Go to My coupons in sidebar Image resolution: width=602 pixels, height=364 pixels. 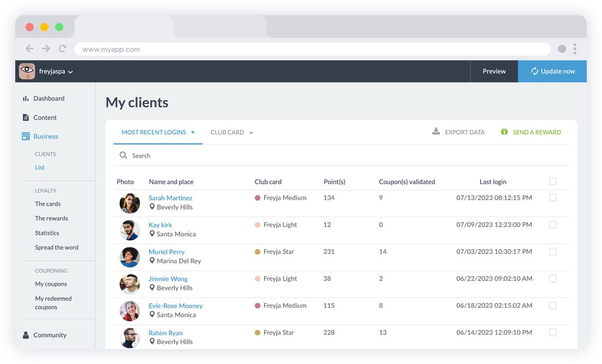click(x=51, y=284)
